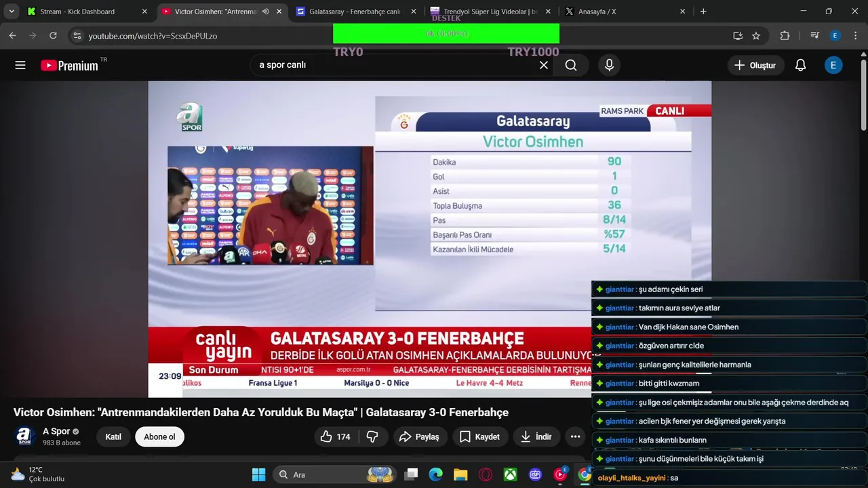Image resolution: width=868 pixels, height=488 pixels.
Task: Save video with Kaydet button
Action: [480, 436]
